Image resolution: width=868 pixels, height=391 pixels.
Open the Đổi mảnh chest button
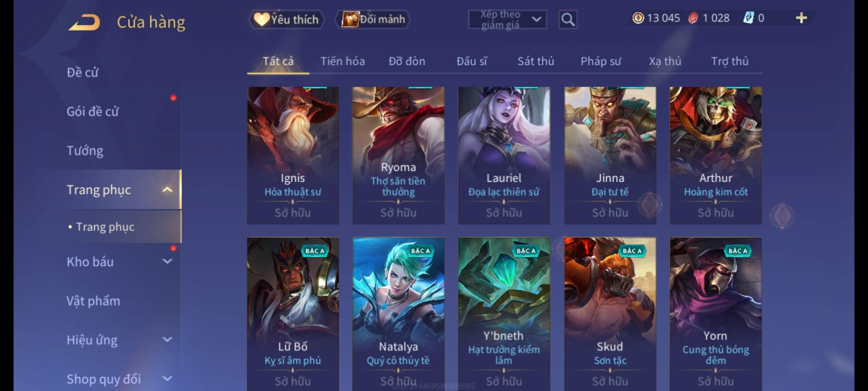tap(373, 19)
